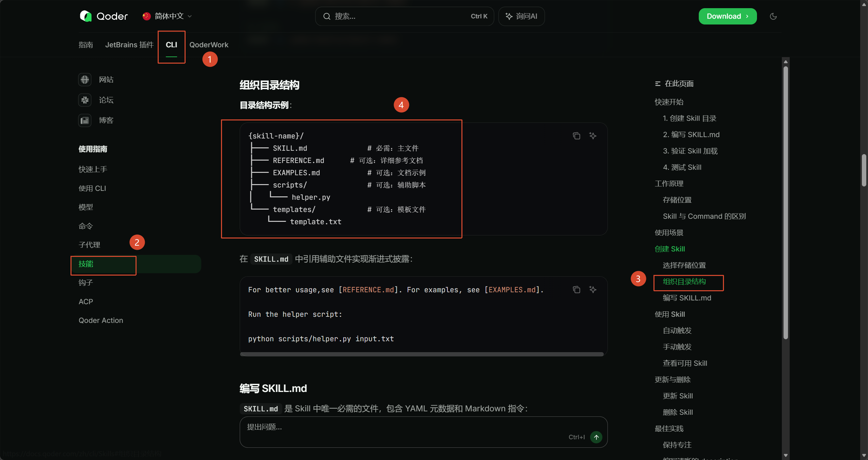Screen dimensions: 868x460
Task: Open the 网站 globe icon link
Action: (x=85, y=80)
